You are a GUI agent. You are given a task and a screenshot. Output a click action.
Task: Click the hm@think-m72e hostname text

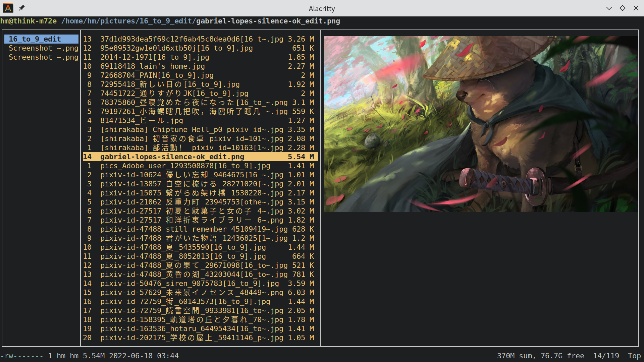[x=28, y=21]
